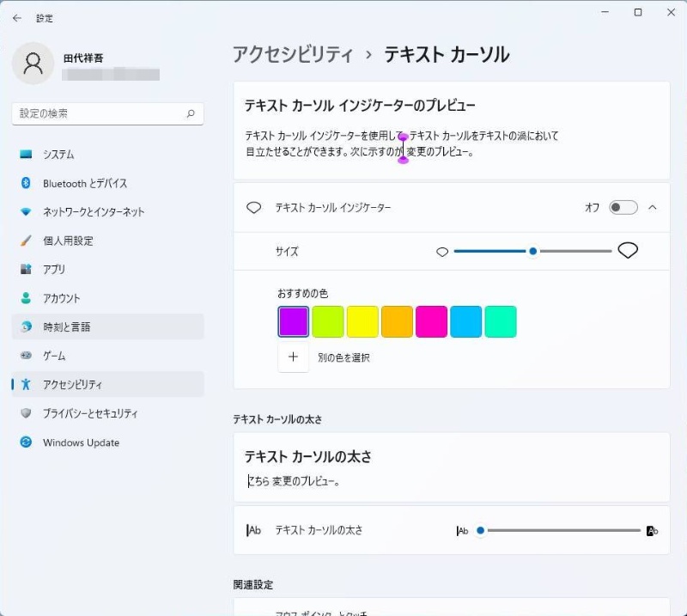Select the アクセシビリティ sidebar icon

click(x=27, y=384)
